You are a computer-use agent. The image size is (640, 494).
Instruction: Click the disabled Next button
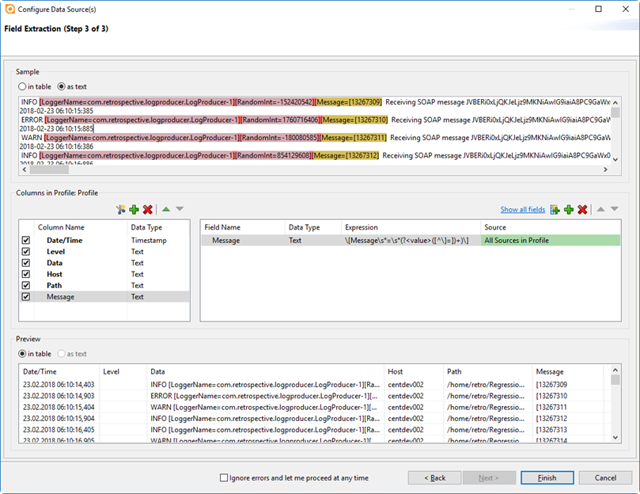[x=489, y=478]
